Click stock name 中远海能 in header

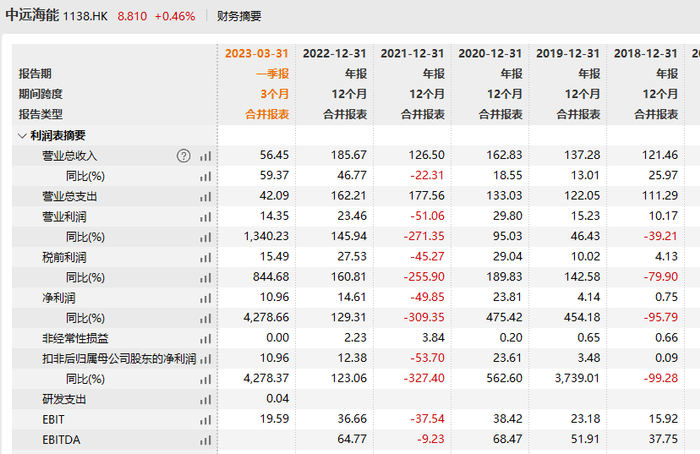click(x=32, y=16)
